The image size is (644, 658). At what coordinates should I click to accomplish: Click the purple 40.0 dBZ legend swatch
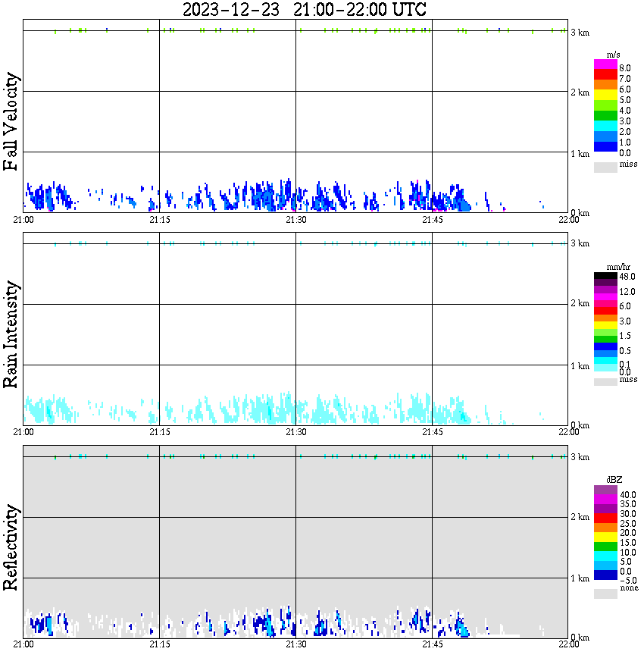(x=605, y=490)
